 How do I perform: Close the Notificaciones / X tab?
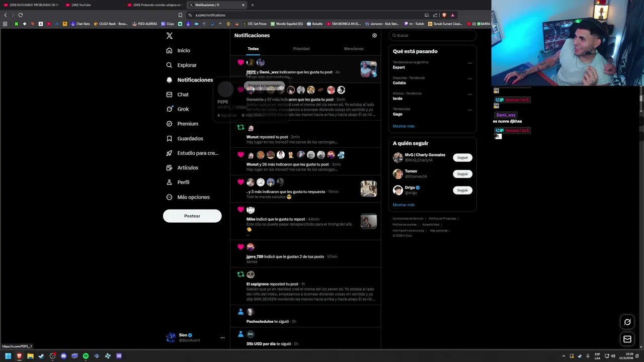tap(243, 5)
